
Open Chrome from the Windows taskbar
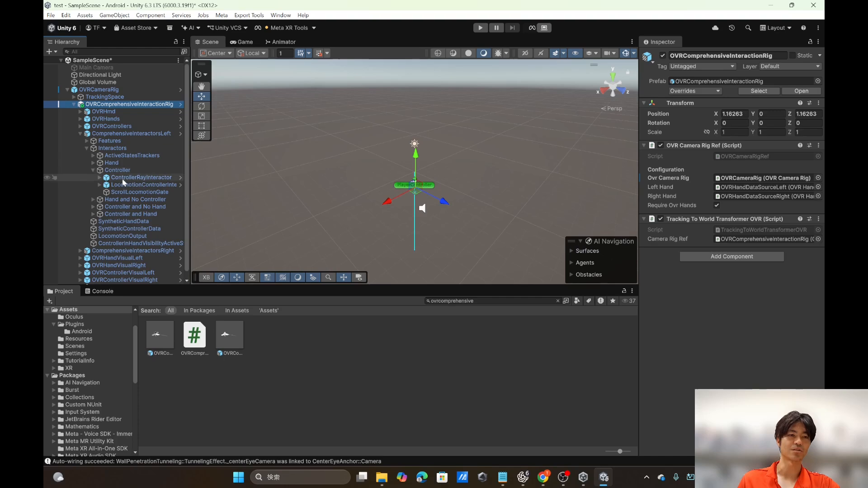click(543, 477)
